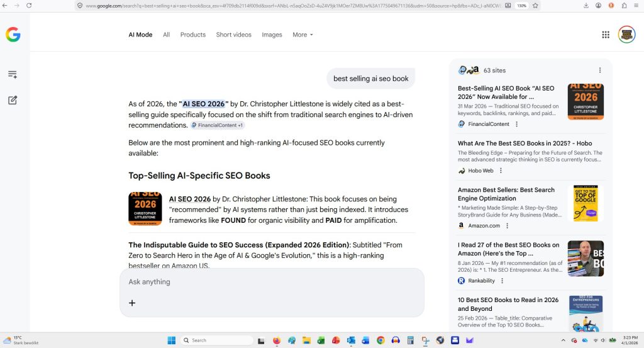Switch to the Products tab
Image resolution: width=644 pixels, height=348 pixels.
[193, 35]
